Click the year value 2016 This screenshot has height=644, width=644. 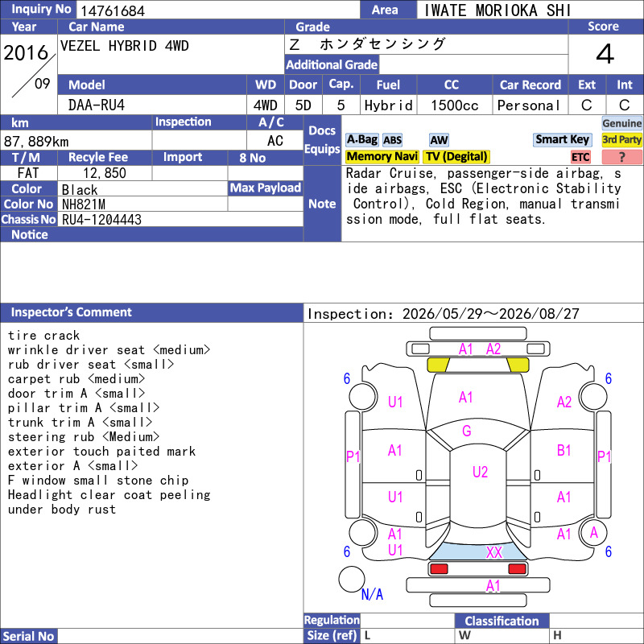point(26,52)
